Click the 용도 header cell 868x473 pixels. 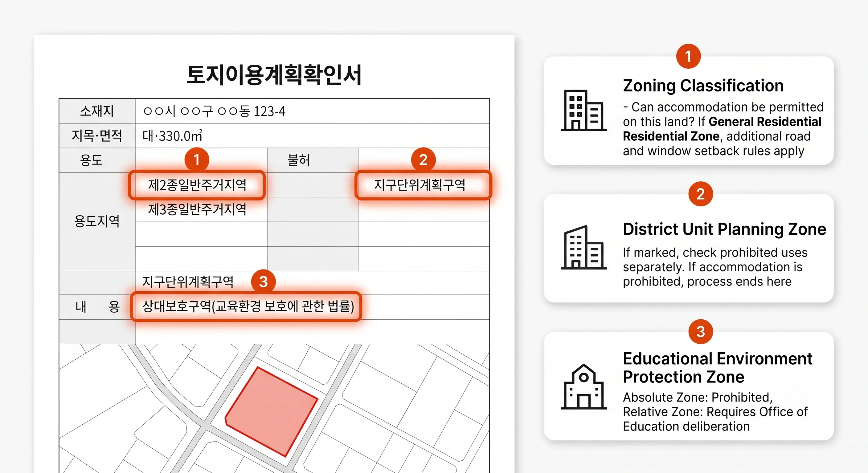97,160
